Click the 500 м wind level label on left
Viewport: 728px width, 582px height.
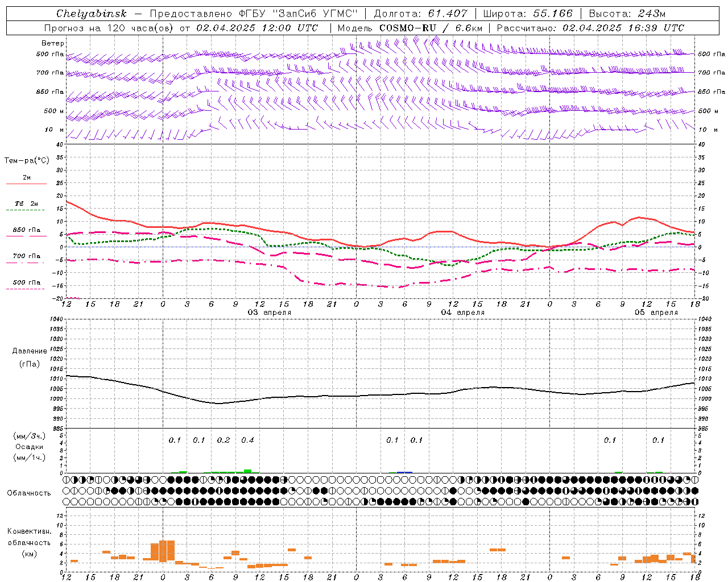point(54,111)
